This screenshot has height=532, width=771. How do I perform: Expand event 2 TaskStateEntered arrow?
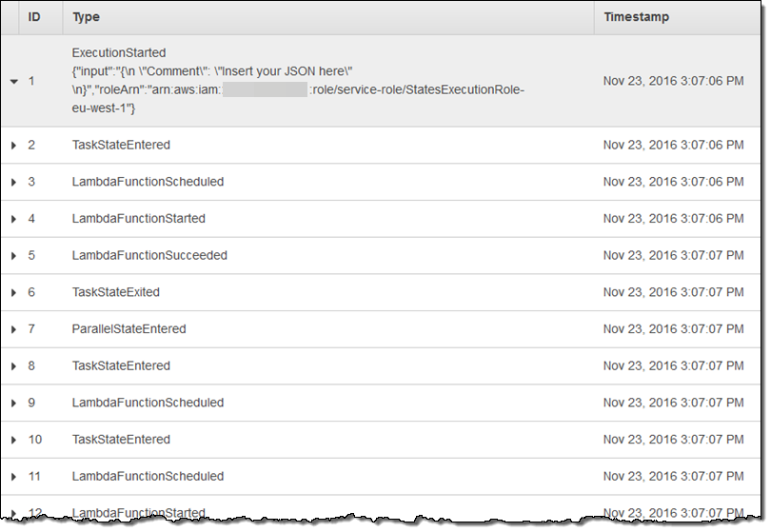pos(14,146)
